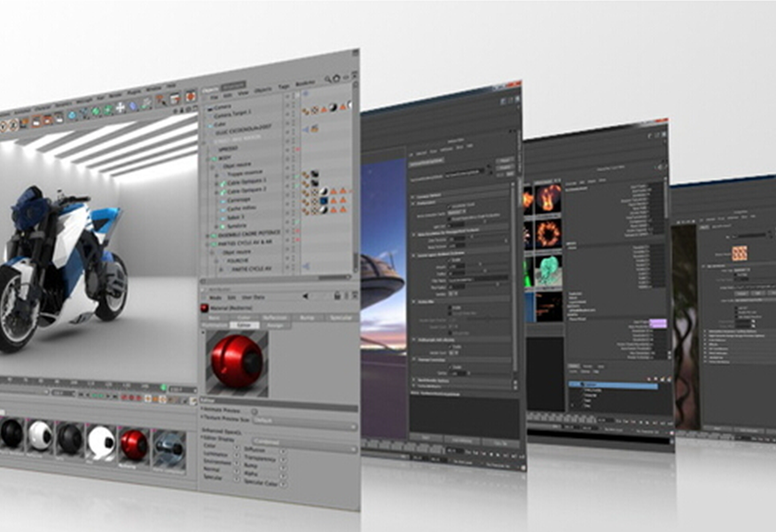Screen dimensions: 776x532
Task: Expand the ENSEMBLE CADRE POTENCE tree node
Action: click(208, 236)
